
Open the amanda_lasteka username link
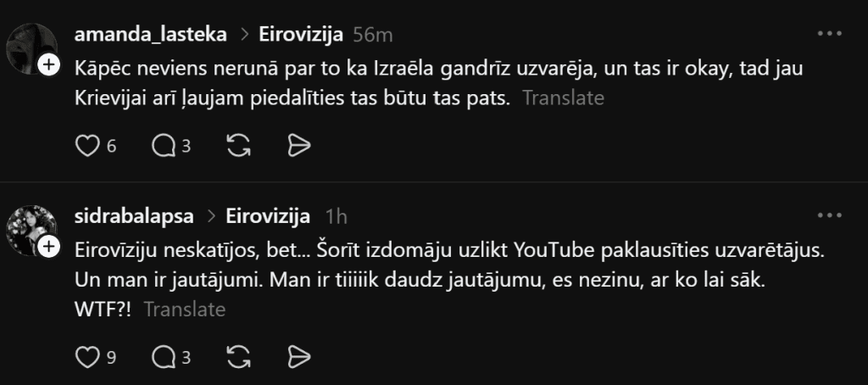[151, 35]
